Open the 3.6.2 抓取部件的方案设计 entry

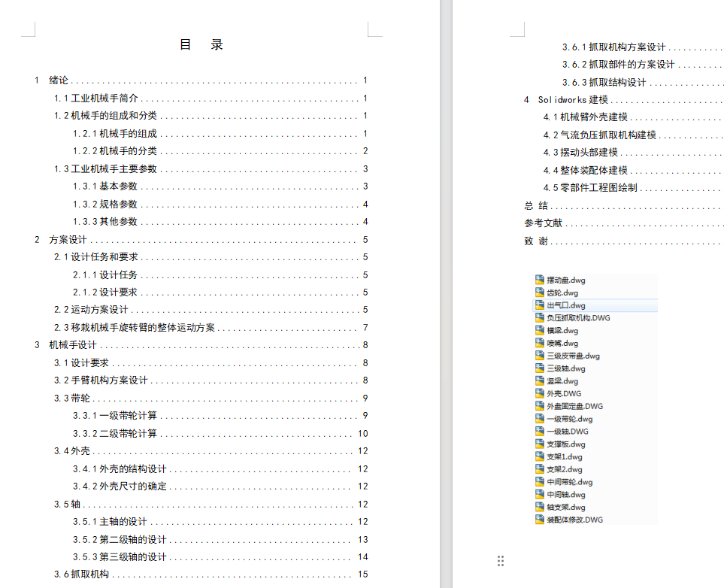643,65
